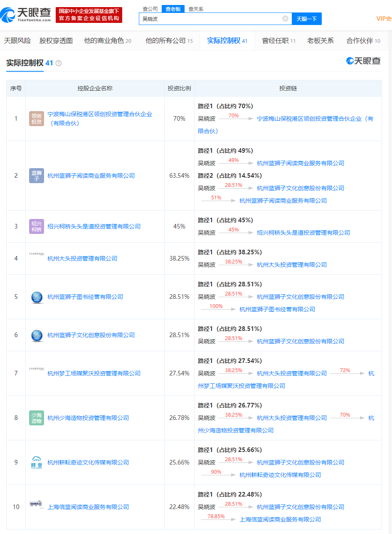Open 杭州蓝狮子图书经营有限公司 in the name column
The width and height of the screenshot is (392, 534).
pos(85,297)
